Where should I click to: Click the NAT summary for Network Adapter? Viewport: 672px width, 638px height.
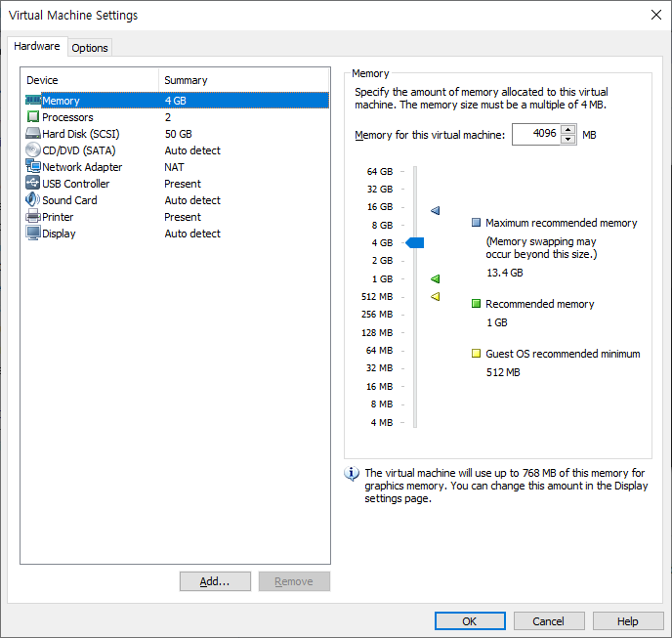click(x=174, y=167)
